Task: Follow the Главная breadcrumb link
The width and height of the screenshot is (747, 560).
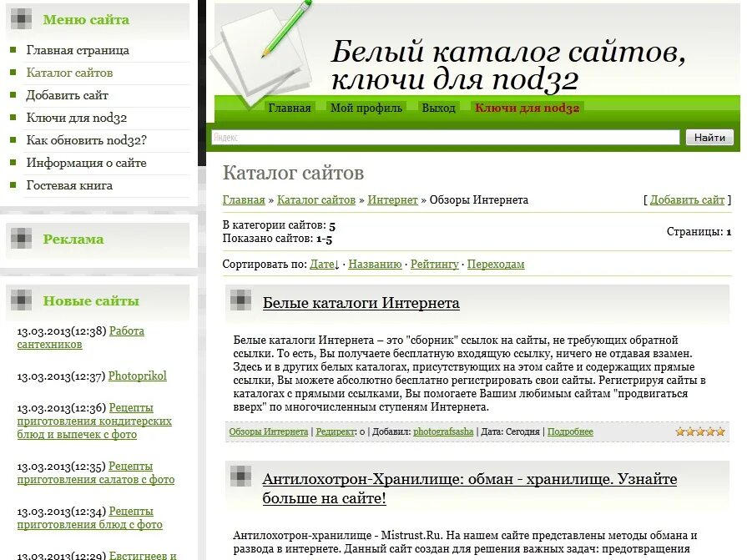Action: (244, 200)
